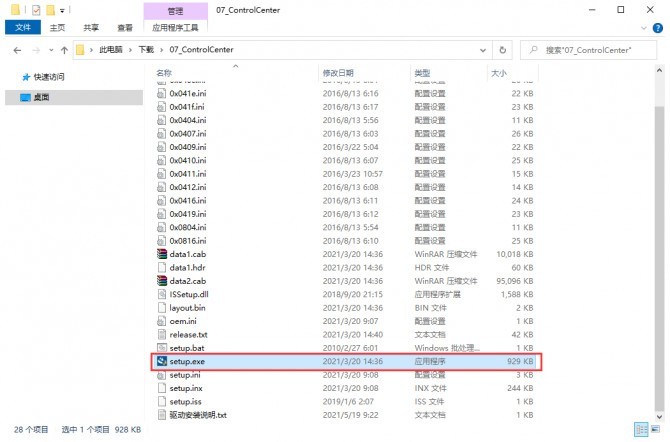Open the 文件 menu tab
670x442 pixels.
(23, 28)
